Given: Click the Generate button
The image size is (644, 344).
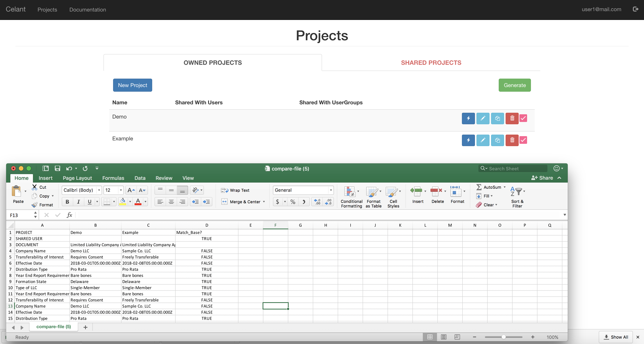Looking at the screenshot, I should [x=514, y=85].
